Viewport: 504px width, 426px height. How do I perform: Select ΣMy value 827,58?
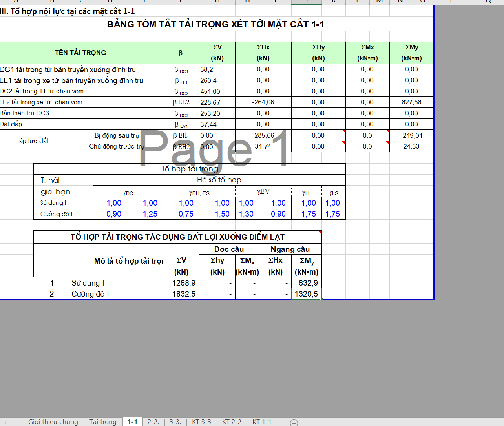[x=411, y=102]
